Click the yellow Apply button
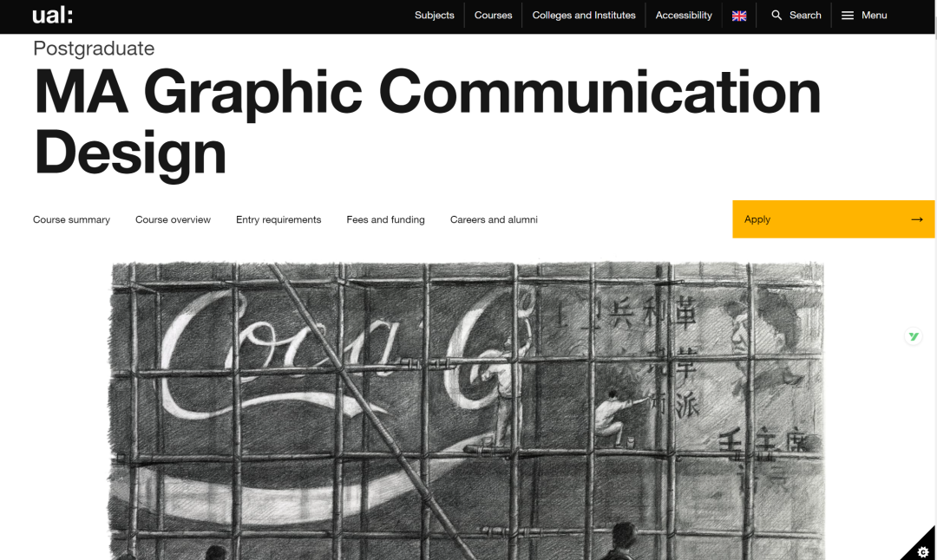 (x=833, y=219)
